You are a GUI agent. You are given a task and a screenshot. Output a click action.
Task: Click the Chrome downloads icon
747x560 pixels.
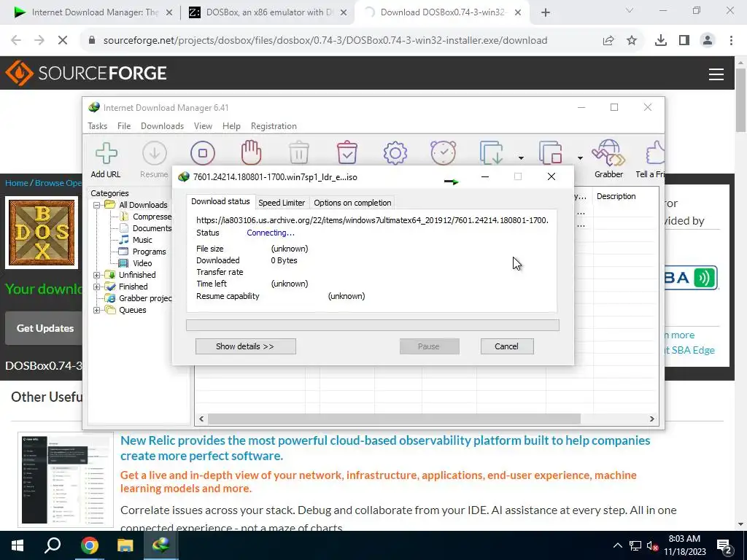tap(660, 41)
